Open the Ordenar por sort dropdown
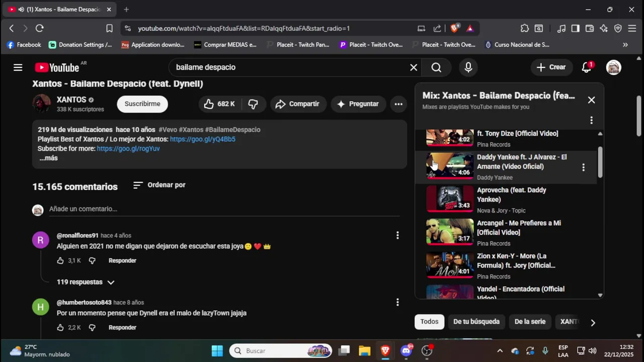Image resolution: width=644 pixels, height=362 pixels. [159, 185]
